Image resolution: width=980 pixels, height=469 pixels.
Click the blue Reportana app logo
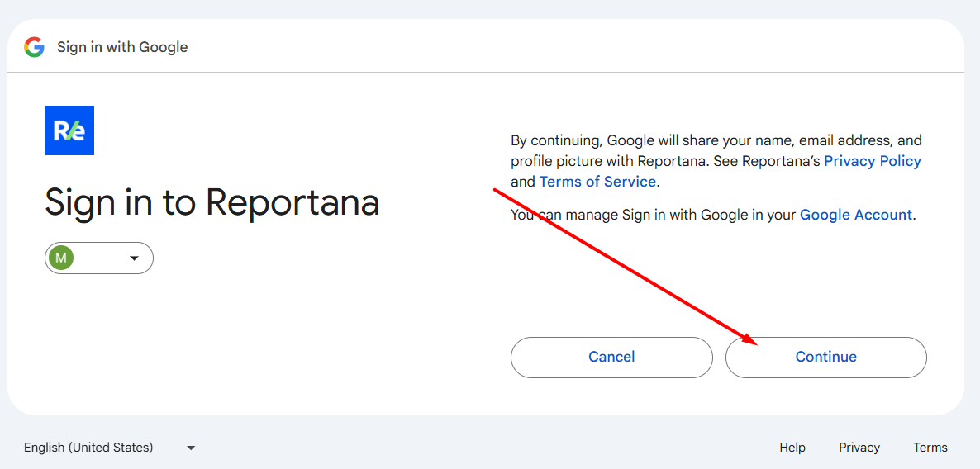[69, 130]
